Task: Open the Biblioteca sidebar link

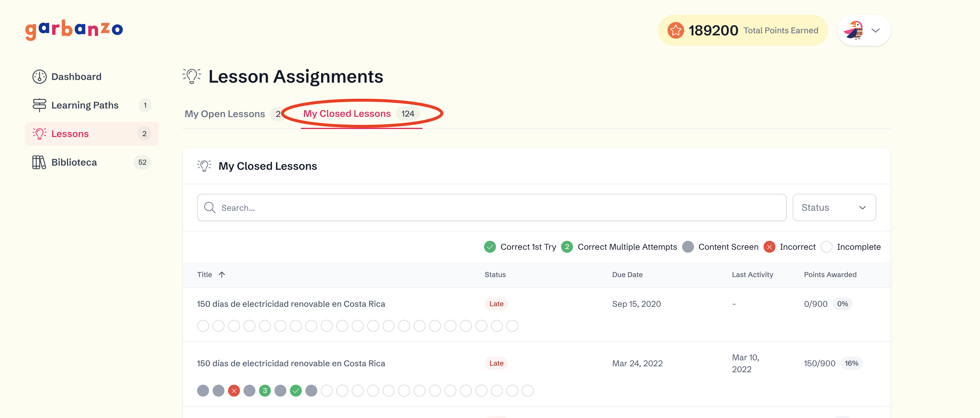Action: (x=74, y=162)
